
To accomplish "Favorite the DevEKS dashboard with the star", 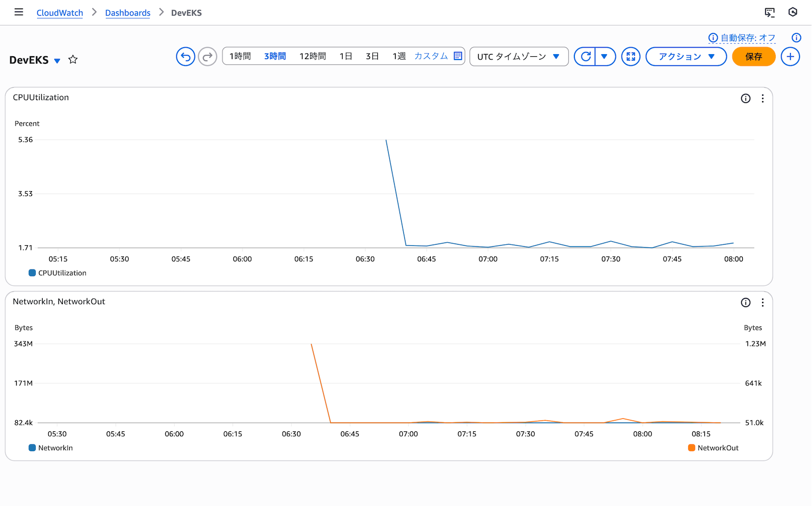I will [x=73, y=60].
